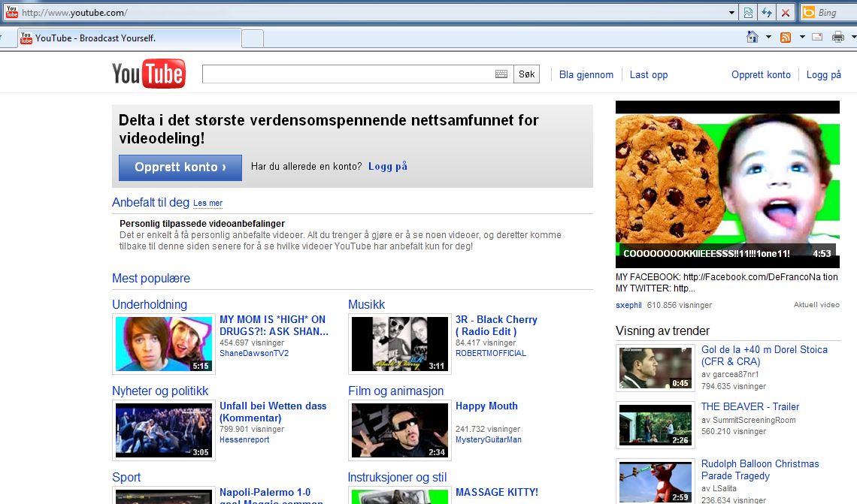The width and height of the screenshot is (857, 504).
Task: Click Rudolph Balloon Christmas Parade Tragedy title
Action: point(760,469)
